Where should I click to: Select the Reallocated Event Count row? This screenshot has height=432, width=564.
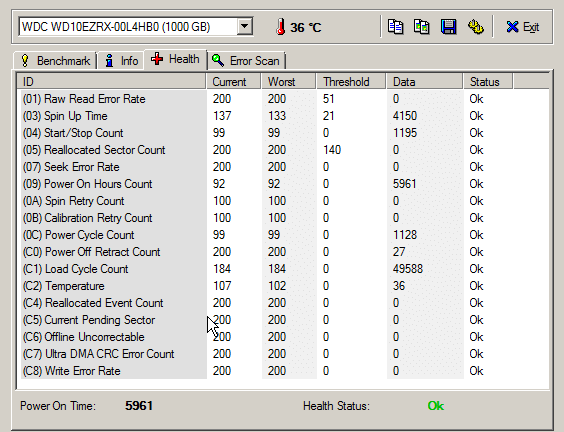284,303
